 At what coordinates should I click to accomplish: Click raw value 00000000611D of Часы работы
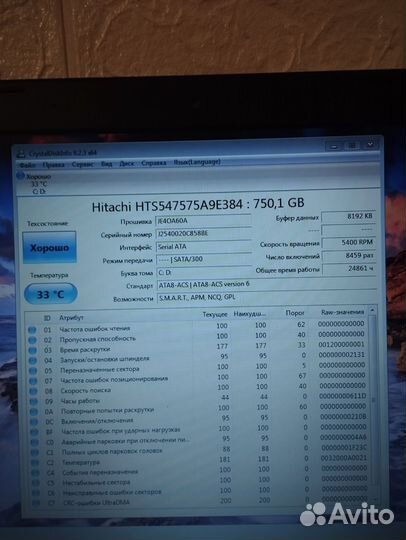coord(343,396)
